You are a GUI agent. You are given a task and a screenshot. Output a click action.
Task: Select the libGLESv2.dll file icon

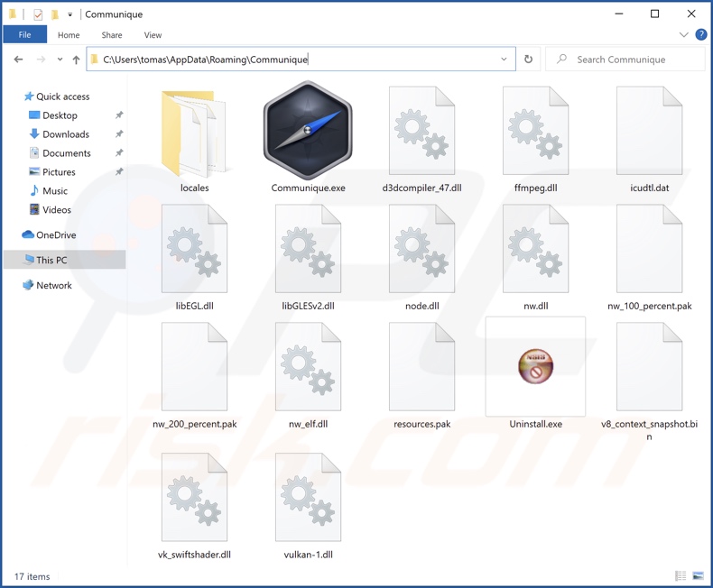pos(308,249)
